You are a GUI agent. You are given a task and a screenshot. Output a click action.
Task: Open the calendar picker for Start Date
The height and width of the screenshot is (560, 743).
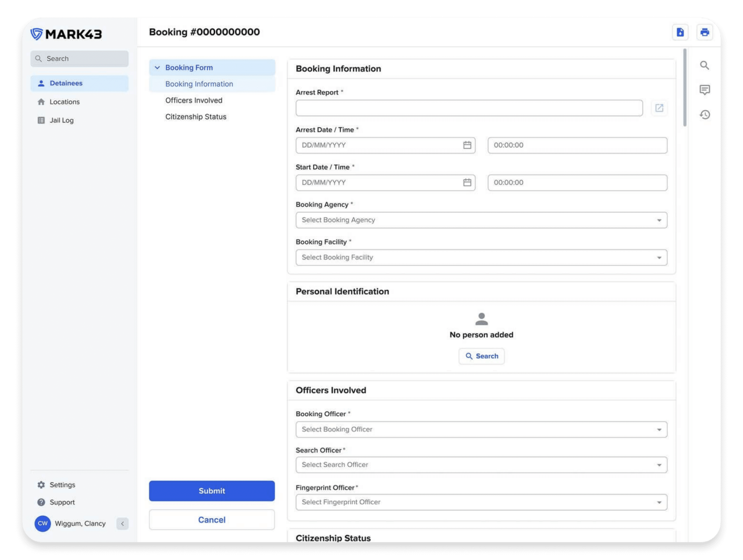coord(467,182)
